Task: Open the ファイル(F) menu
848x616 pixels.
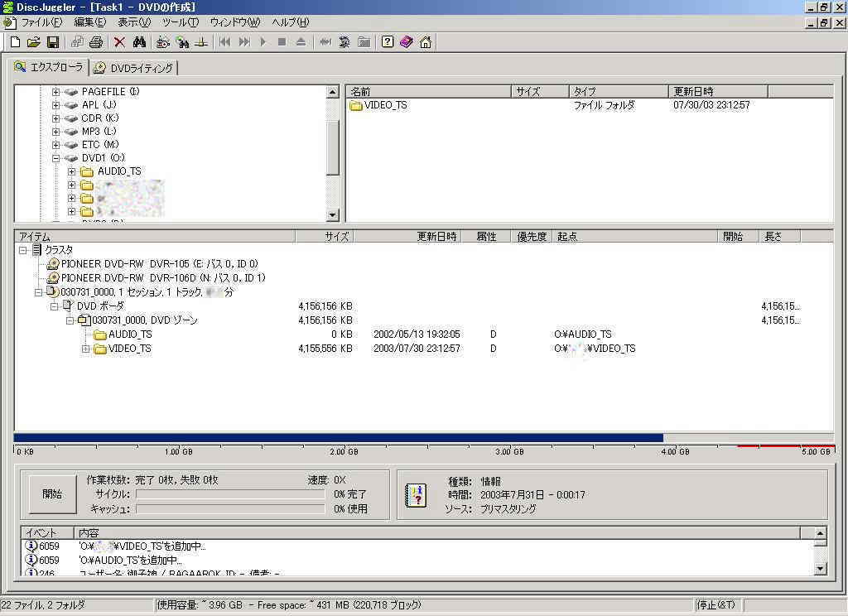Action: tap(41, 22)
